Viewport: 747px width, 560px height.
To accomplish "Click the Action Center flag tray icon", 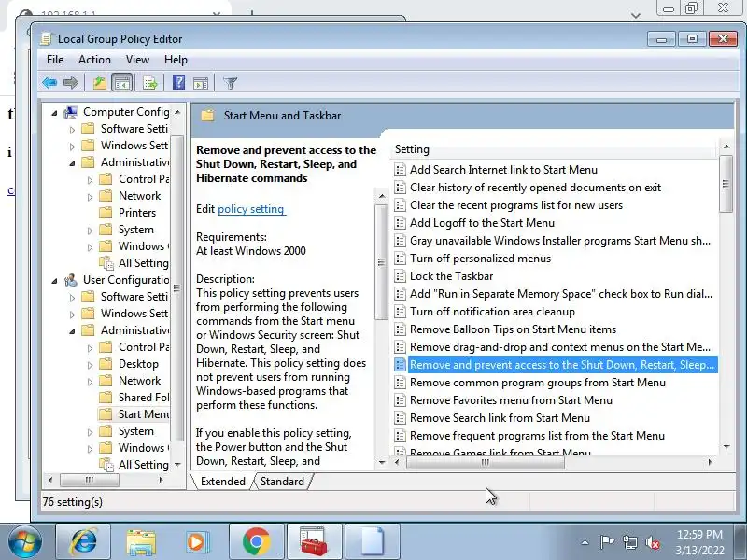I will pyautogui.click(x=607, y=542).
